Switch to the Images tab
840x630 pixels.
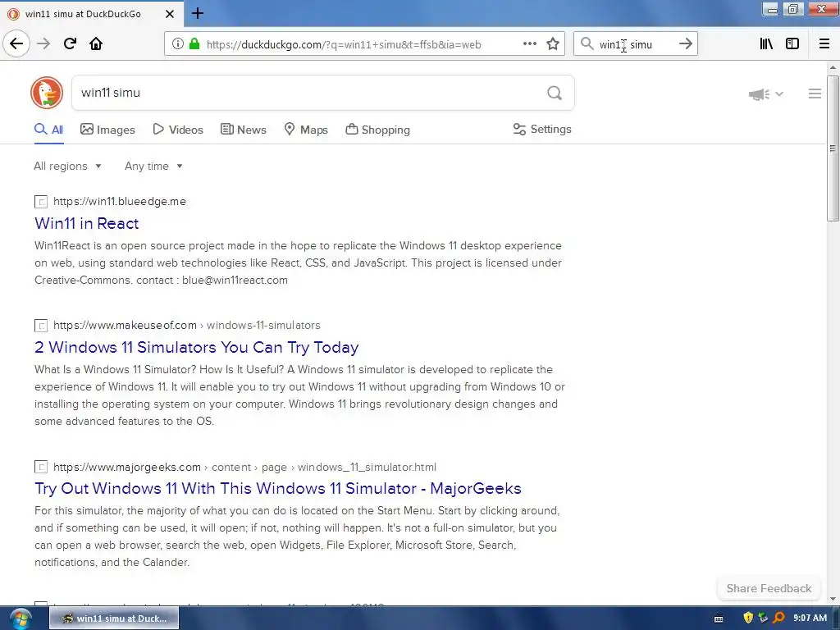coord(107,130)
